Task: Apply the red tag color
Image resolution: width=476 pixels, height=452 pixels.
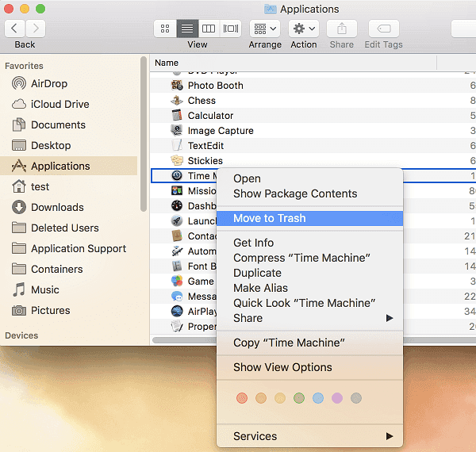Action: tap(242, 398)
